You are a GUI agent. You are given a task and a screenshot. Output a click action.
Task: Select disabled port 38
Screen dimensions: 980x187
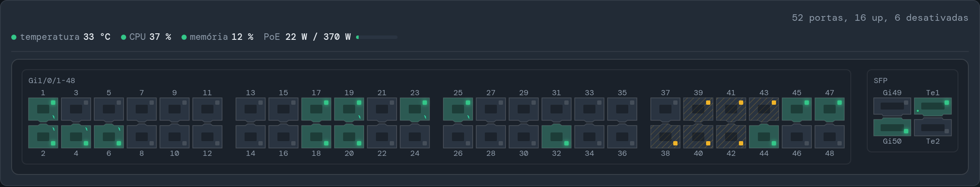click(665, 137)
